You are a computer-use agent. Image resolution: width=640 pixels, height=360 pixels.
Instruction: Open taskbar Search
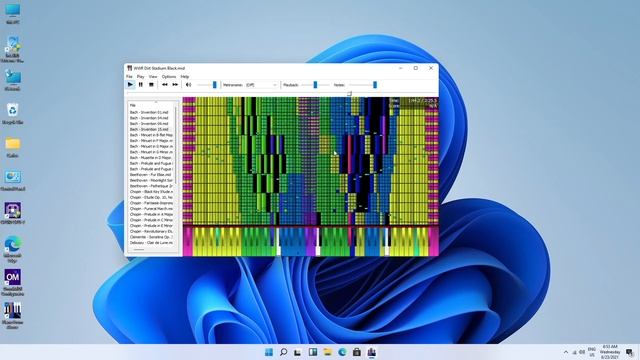pos(283,352)
